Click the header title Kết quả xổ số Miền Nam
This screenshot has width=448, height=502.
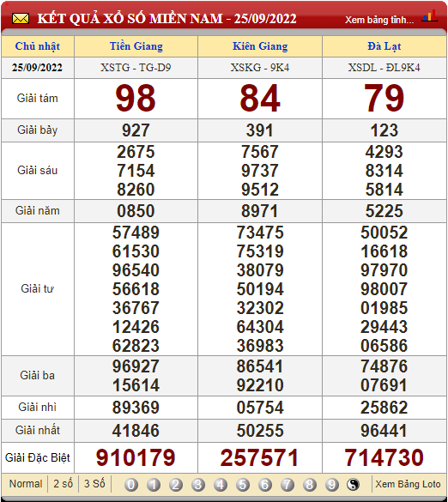(x=166, y=19)
